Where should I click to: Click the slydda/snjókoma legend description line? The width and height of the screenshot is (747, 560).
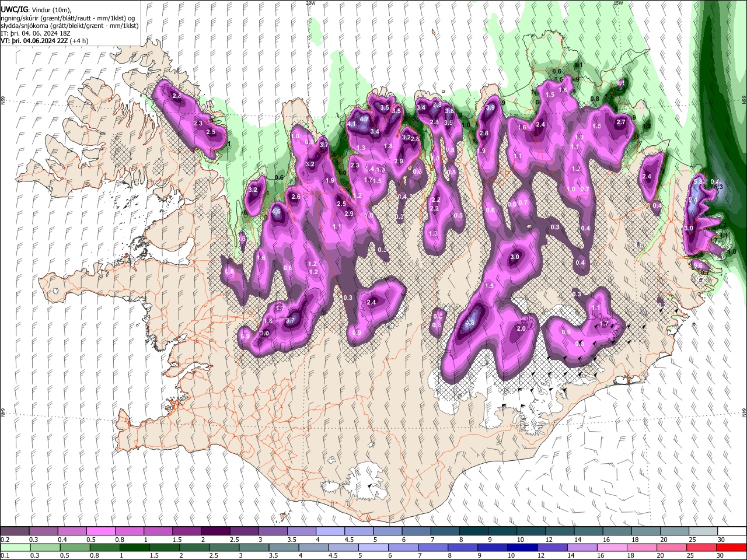tap(69, 26)
